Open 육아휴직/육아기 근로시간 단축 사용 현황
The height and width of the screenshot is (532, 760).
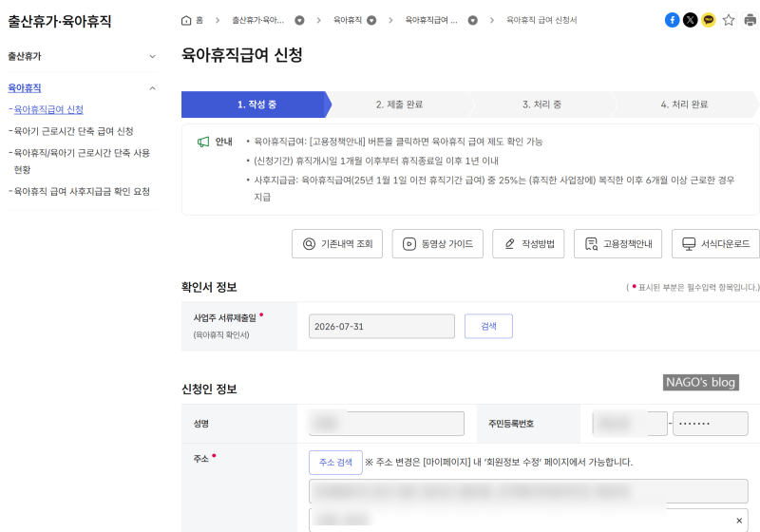tap(82, 161)
